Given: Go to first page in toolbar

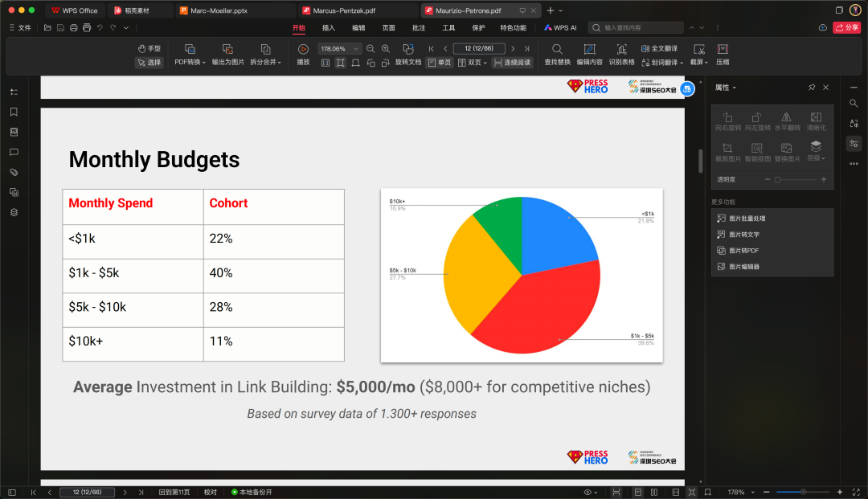Looking at the screenshot, I should tap(432, 49).
